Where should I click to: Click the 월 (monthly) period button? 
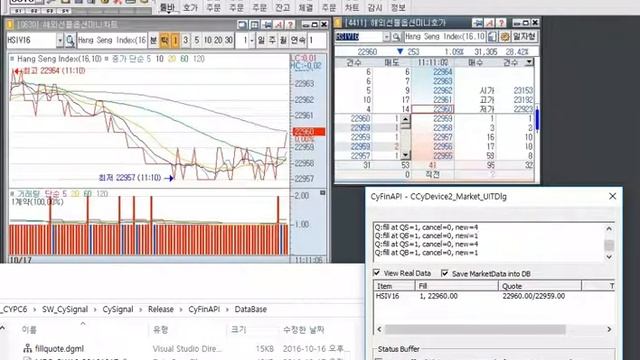pyautogui.click(x=283, y=40)
